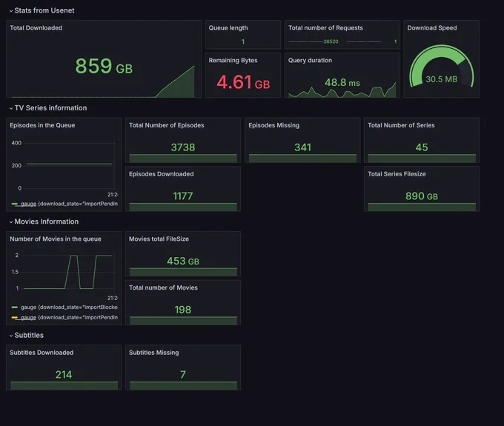
Task: Click the Episodes Downloaded panel title
Action: [161, 174]
